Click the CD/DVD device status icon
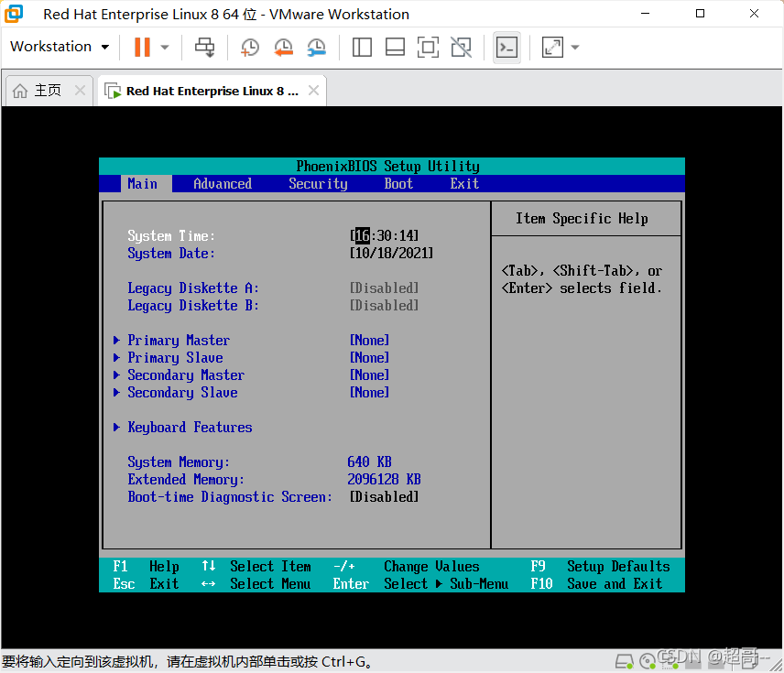Image resolution: width=784 pixels, height=673 pixels. tap(648, 662)
